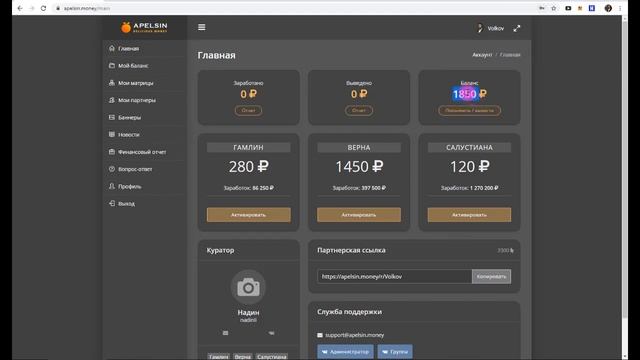The image size is (640, 360).
Task: Click the icon beside Финансовый отчет
Action: coord(112,151)
